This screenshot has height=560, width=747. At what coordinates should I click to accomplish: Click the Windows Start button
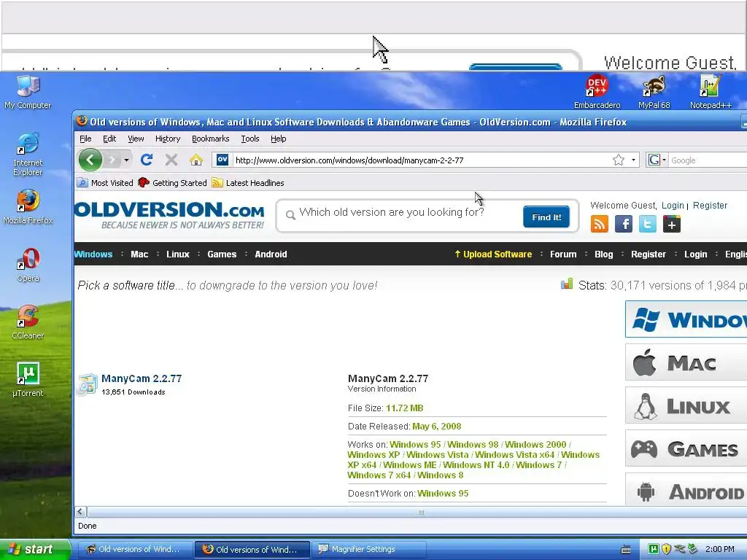[x=34, y=549]
